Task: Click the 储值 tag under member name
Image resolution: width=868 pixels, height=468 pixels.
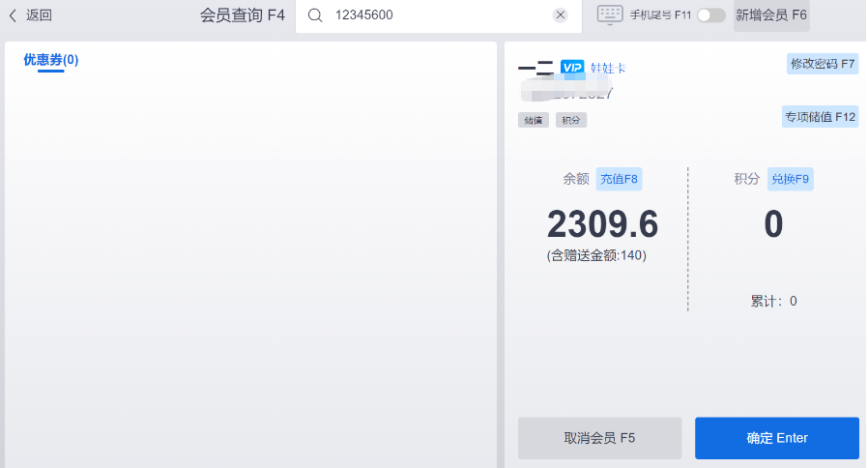Action: click(x=533, y=120)
